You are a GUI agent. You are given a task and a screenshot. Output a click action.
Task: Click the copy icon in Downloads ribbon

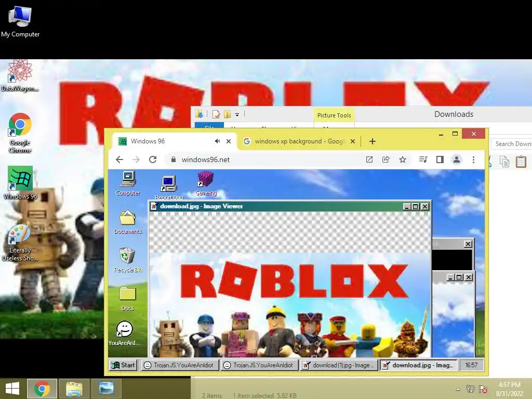point(504,162)
